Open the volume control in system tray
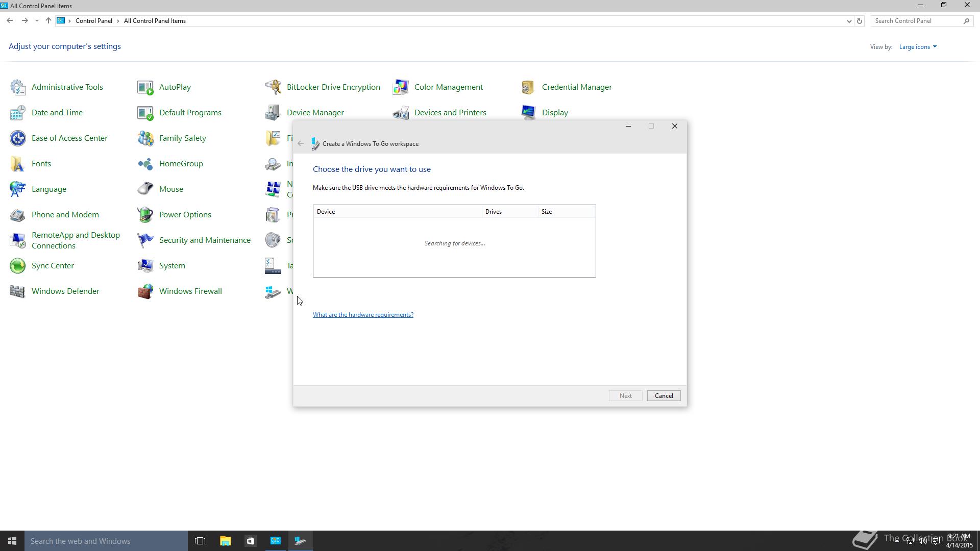This screenshot has height=551, width=980. click(923, 541)
